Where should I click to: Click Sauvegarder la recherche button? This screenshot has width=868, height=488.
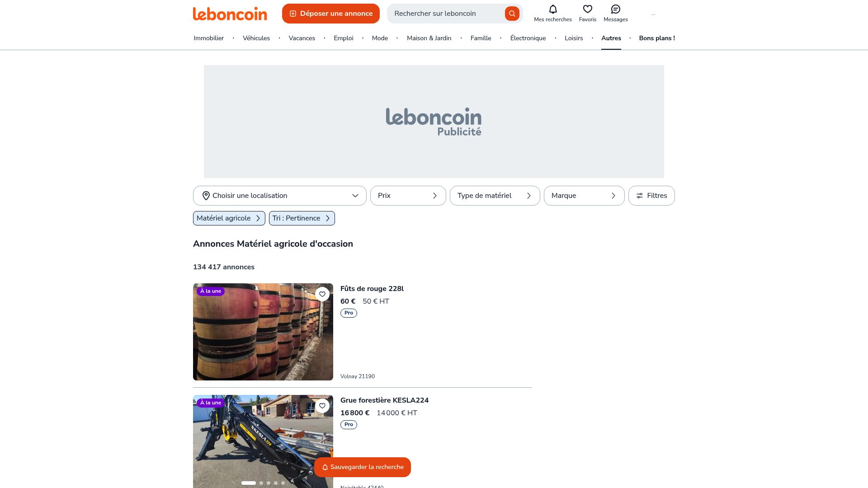(363, 467)
